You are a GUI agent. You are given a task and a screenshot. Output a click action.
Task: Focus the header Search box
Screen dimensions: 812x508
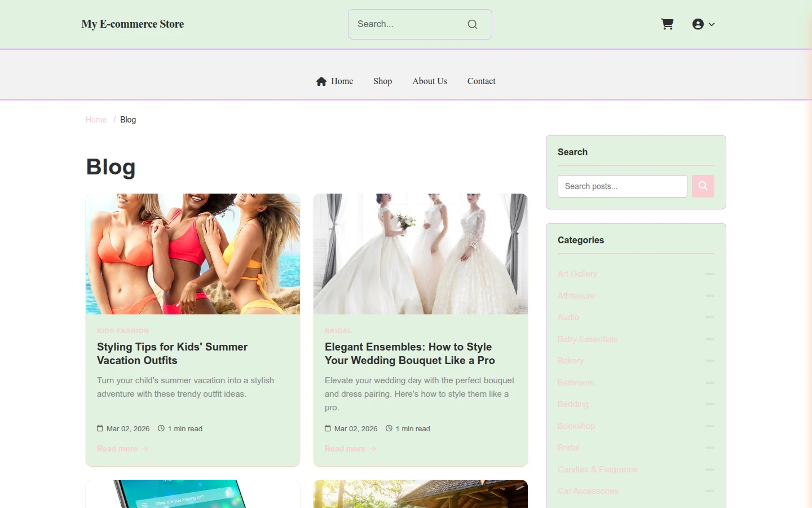pyautogui.click(x=420, y=24)
